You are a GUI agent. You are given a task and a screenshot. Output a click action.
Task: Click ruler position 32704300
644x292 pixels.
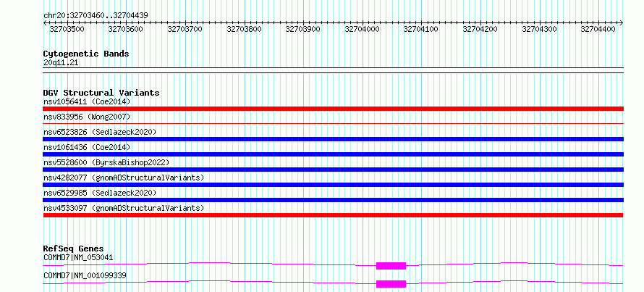(540, 29)
